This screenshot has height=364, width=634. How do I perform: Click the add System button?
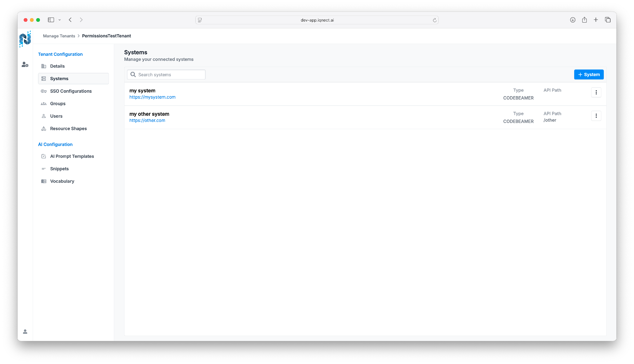pos(589,75)
